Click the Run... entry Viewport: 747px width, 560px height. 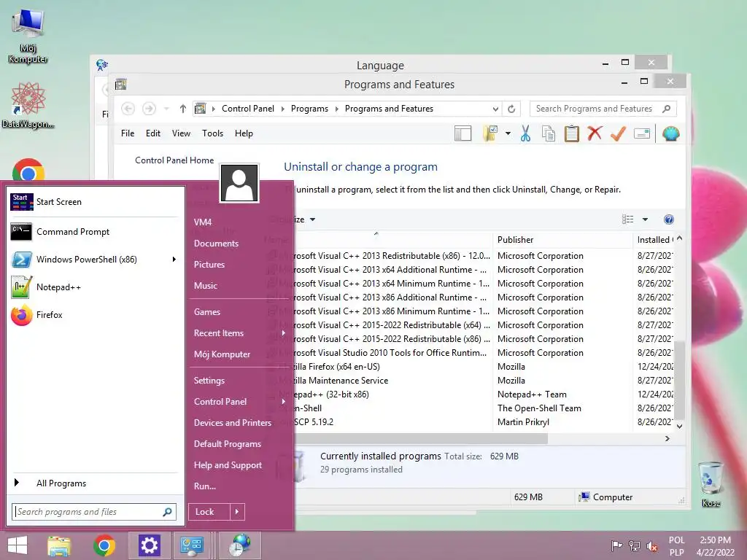tap(205, 486)
